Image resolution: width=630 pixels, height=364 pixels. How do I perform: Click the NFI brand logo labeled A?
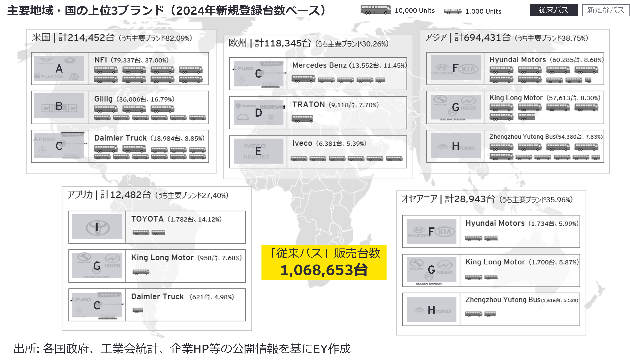[59, 68]
